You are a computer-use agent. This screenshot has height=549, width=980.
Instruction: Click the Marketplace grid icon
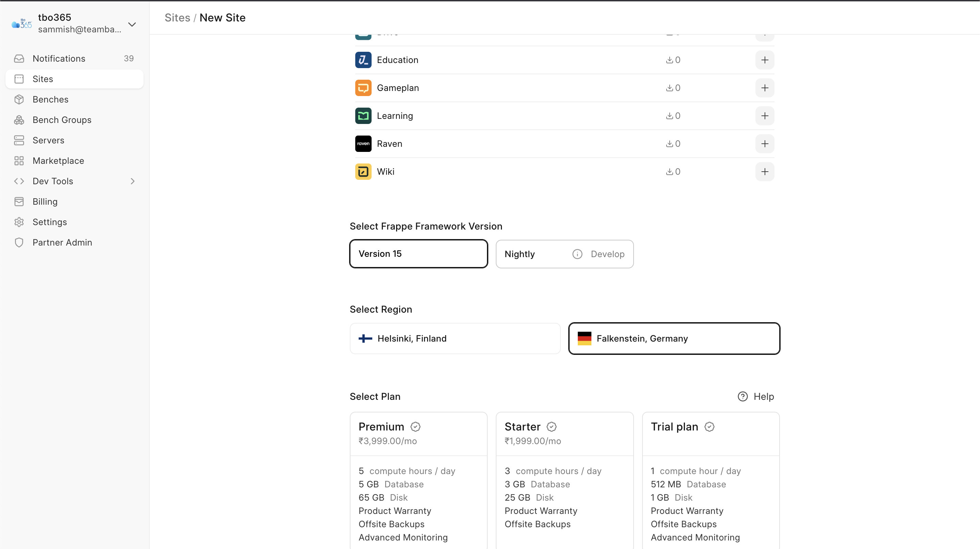pyautogui.click(x=19, y=161)
